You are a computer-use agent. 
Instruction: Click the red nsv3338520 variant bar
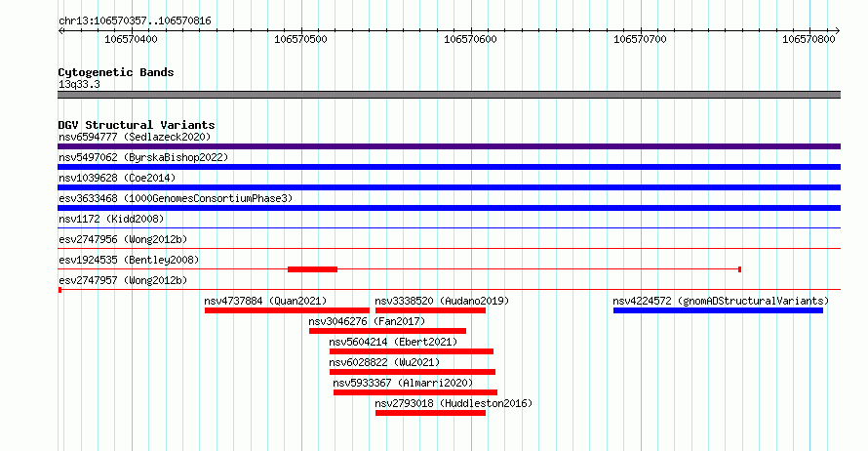click(430, 310)
